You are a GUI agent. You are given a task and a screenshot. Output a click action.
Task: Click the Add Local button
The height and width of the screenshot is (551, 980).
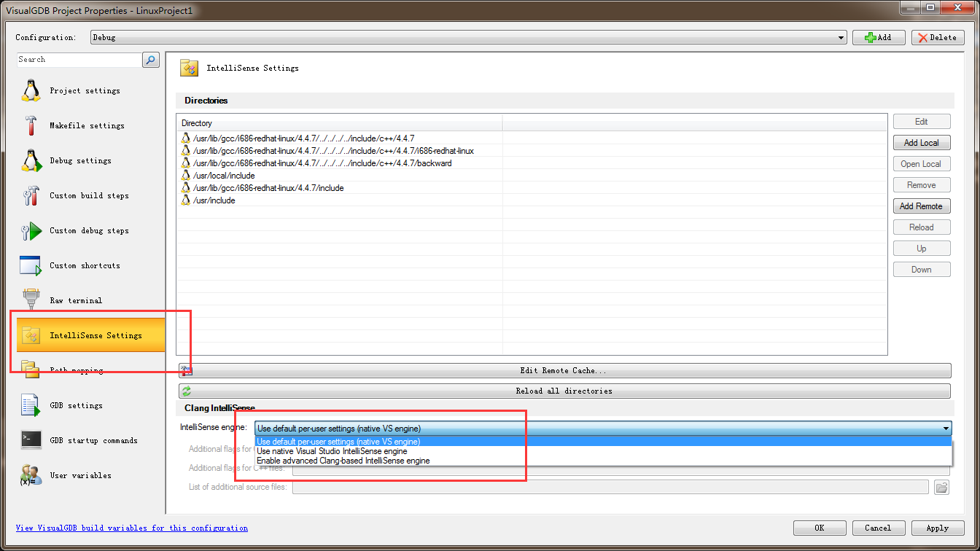point(922,143)
